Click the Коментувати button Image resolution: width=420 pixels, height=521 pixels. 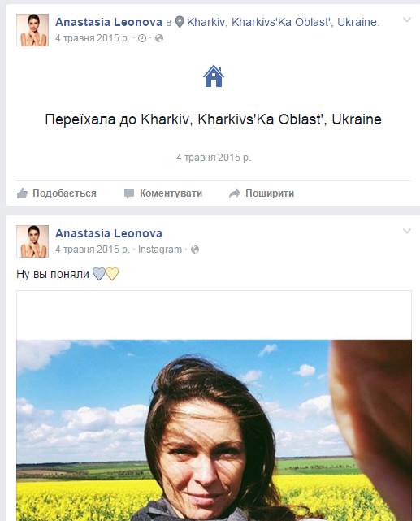[x=163, y=193]
